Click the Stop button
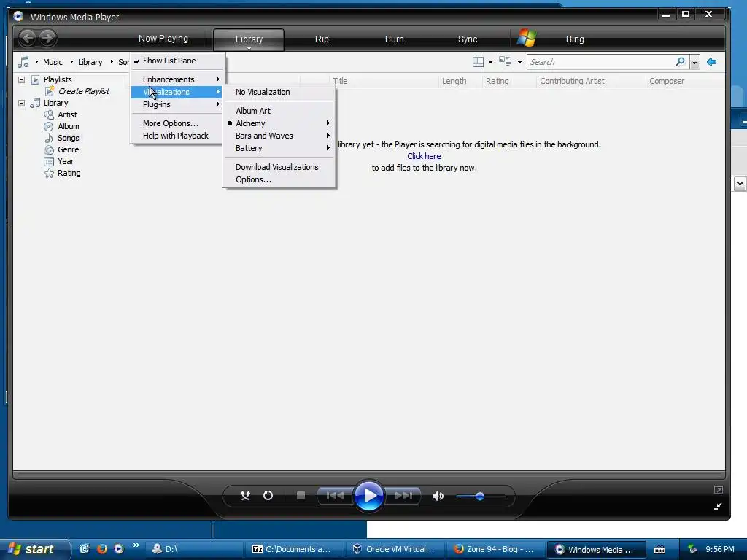Viewport: 747px width, 560px height. [x=301, y=496]
